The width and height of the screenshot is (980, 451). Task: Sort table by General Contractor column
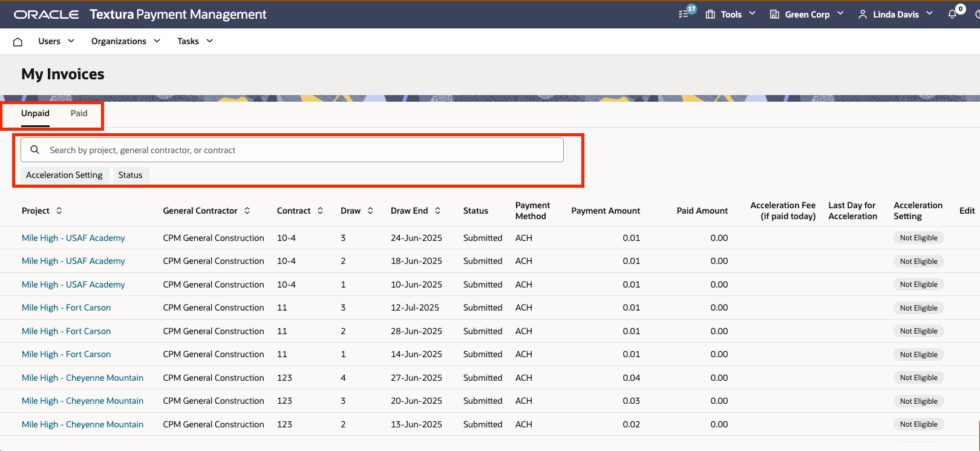pos(247,211)
